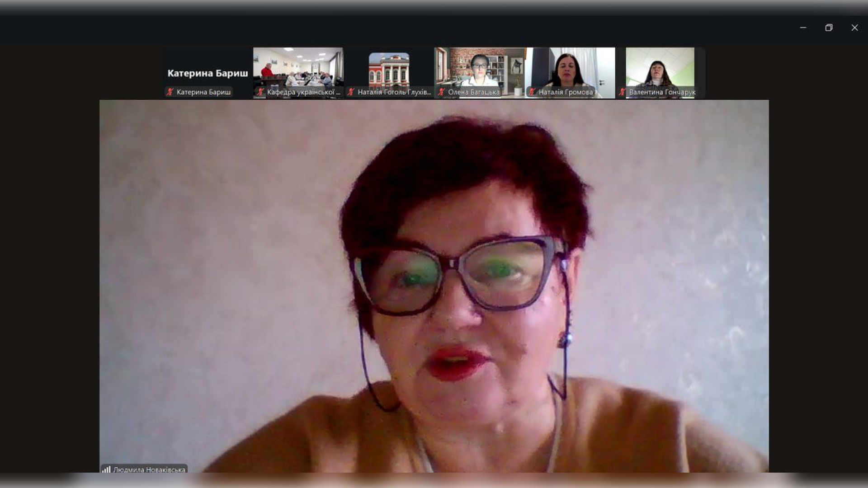
Task: Click the Олена Багацька name label
Action: coord(473,92)
